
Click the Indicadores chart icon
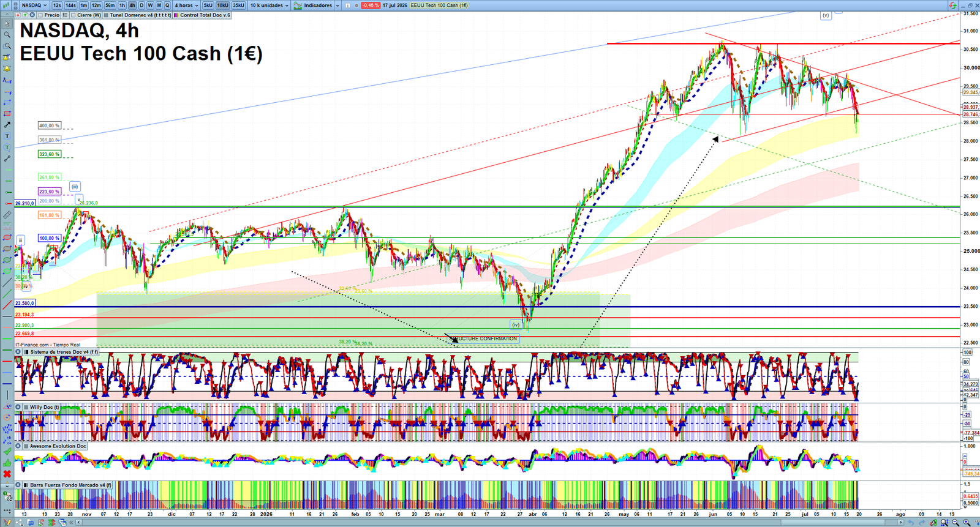coord(298,6)
